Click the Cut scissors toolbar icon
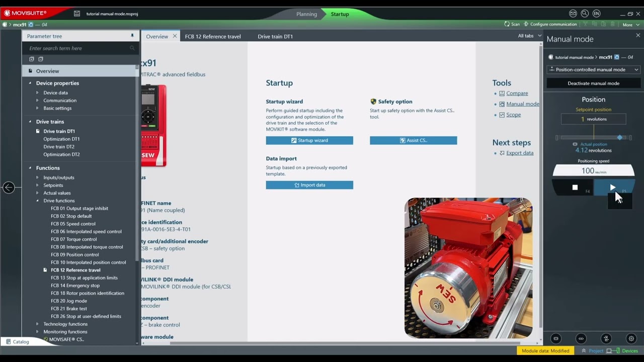This screenshot has width=644, height=362. 585,24
